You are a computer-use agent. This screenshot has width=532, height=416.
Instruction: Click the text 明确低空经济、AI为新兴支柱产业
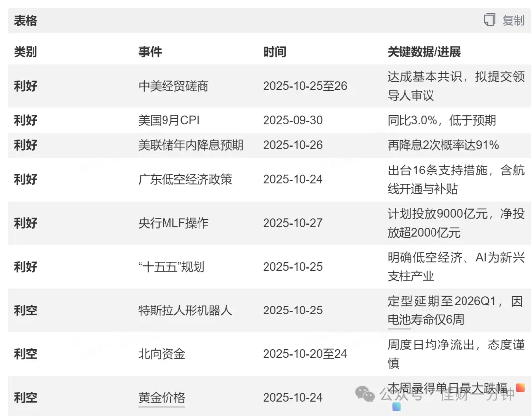coord(456,267)
